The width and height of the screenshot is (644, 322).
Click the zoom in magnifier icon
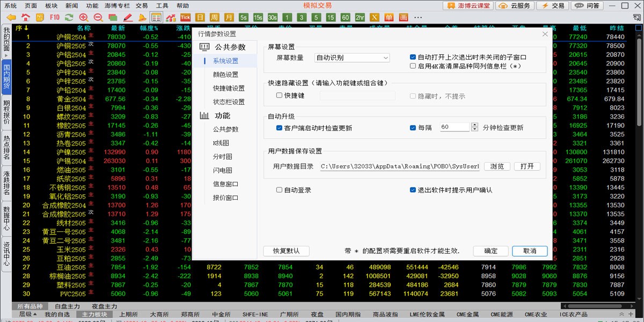[84, 17]
